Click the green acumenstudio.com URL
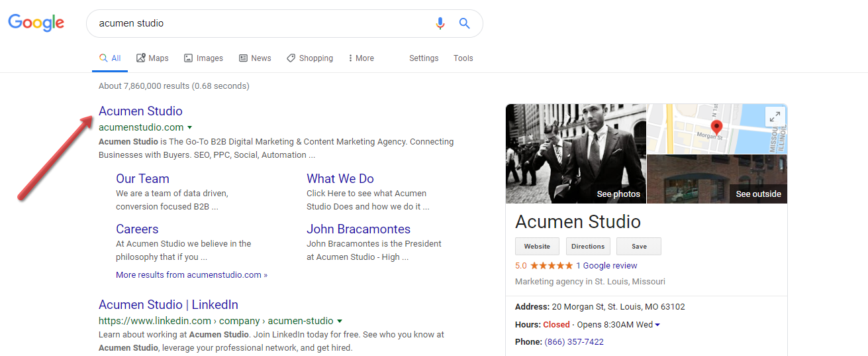868x356 pixels. [x=141, y=127]
